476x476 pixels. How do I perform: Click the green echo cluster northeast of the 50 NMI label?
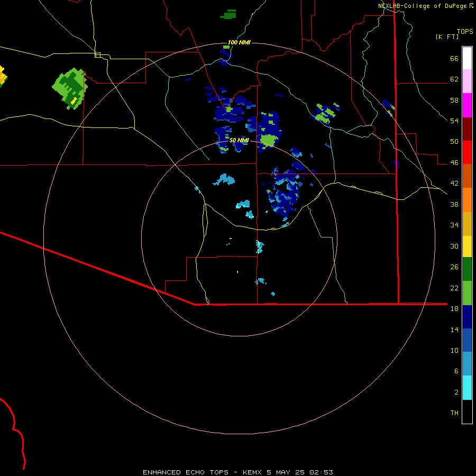tap(326, 114)
